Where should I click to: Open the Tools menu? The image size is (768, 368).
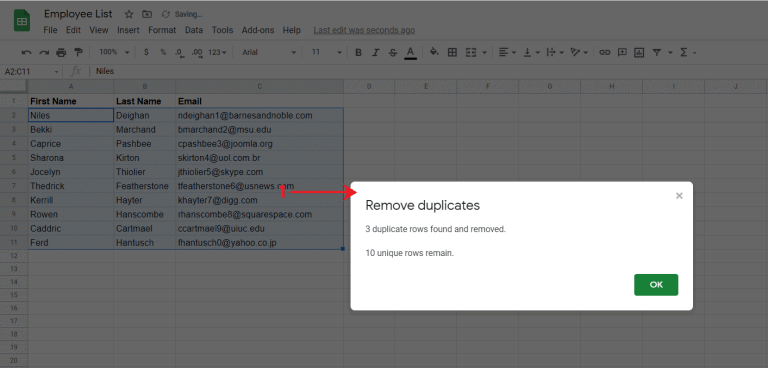(222, 30)
